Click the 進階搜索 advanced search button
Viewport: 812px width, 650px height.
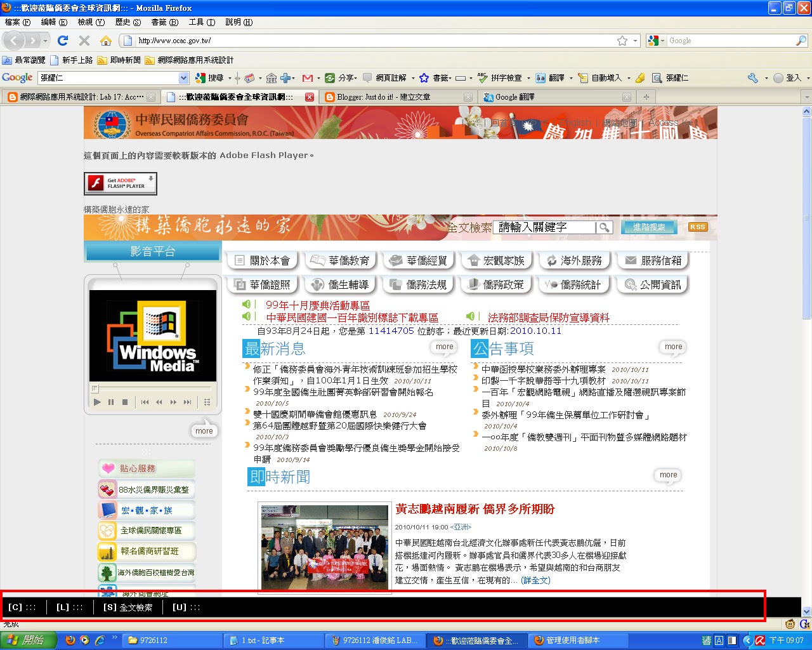(649, 227)
